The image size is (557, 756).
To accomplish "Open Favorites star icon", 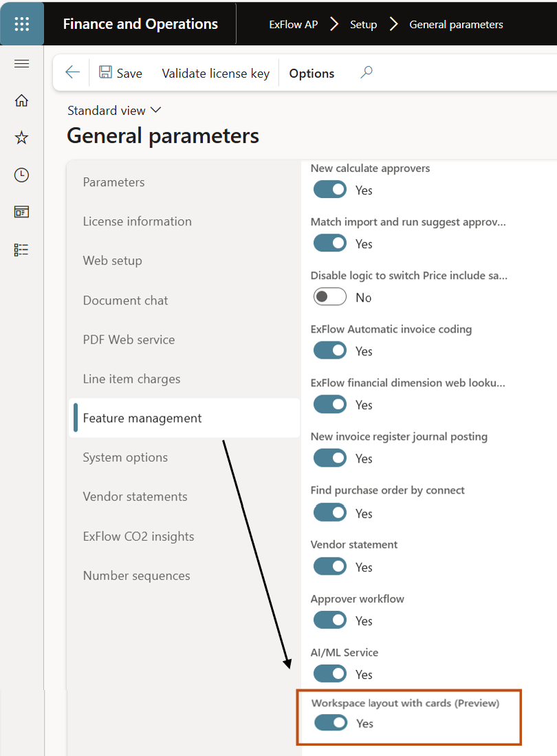I will click(x=21, y=138).
